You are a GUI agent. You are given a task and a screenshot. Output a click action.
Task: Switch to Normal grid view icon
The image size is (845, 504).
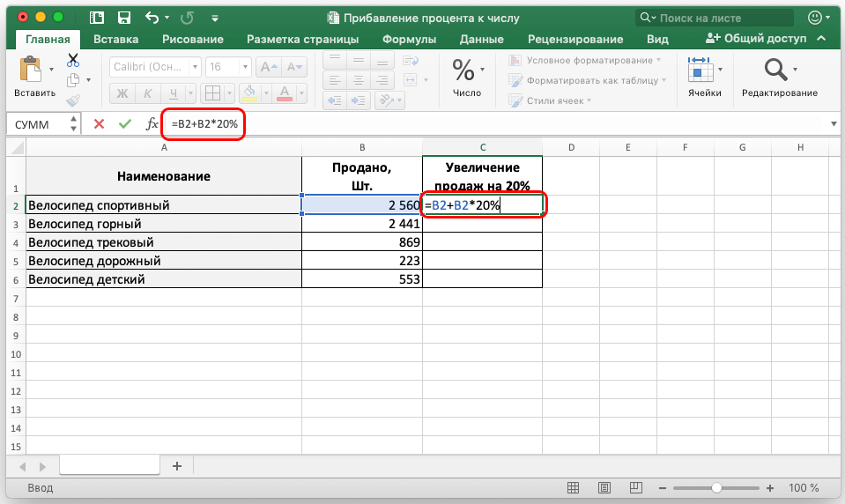[x=574, y=487]
